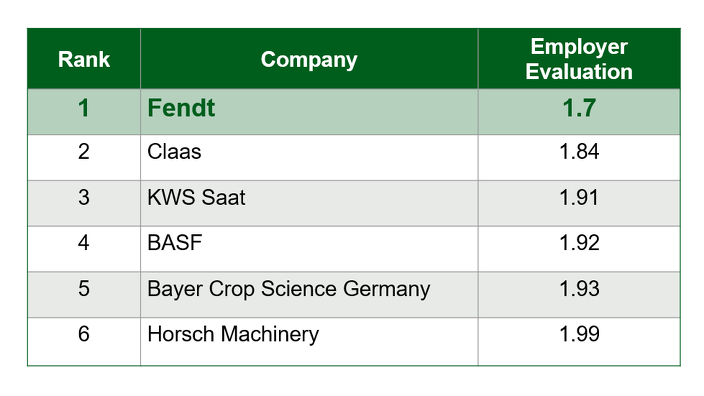Click the Company column header

(x=309, y=59)
